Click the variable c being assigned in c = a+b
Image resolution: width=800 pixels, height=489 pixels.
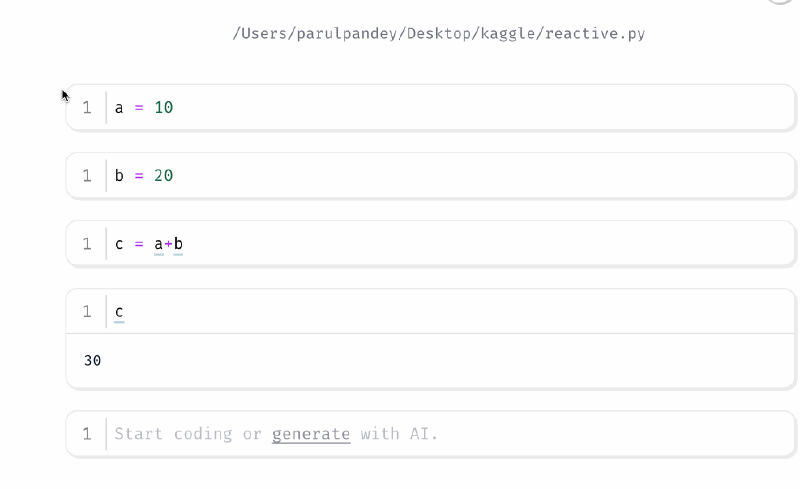[119, 244]
